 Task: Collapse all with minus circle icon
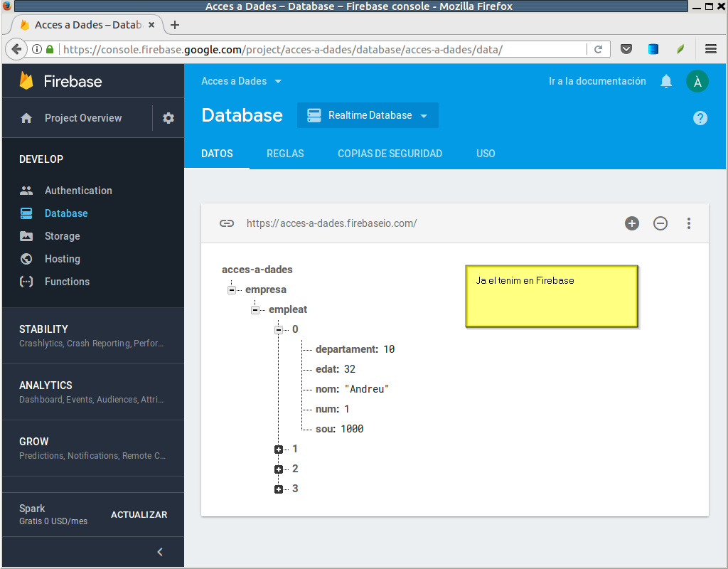tap(660, 223)
